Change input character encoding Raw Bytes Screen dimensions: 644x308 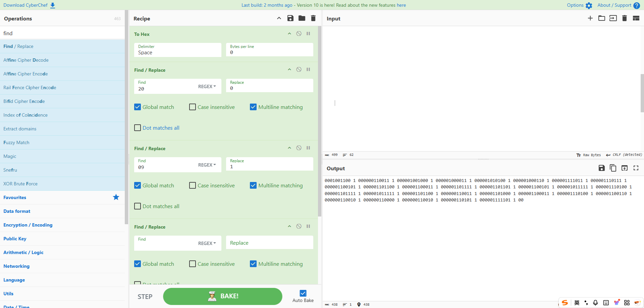[589, 155]
